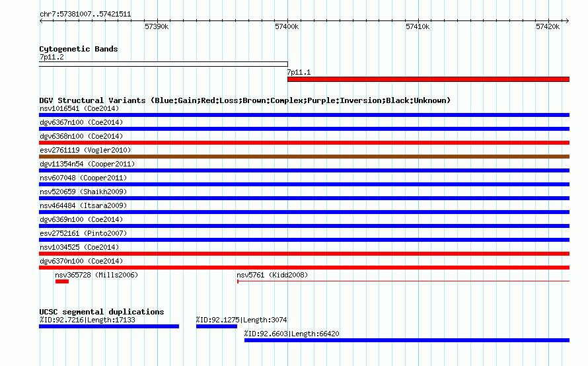
Task: Click the dgv6370n100 (Coe2014) variant label
Action: 81,261
